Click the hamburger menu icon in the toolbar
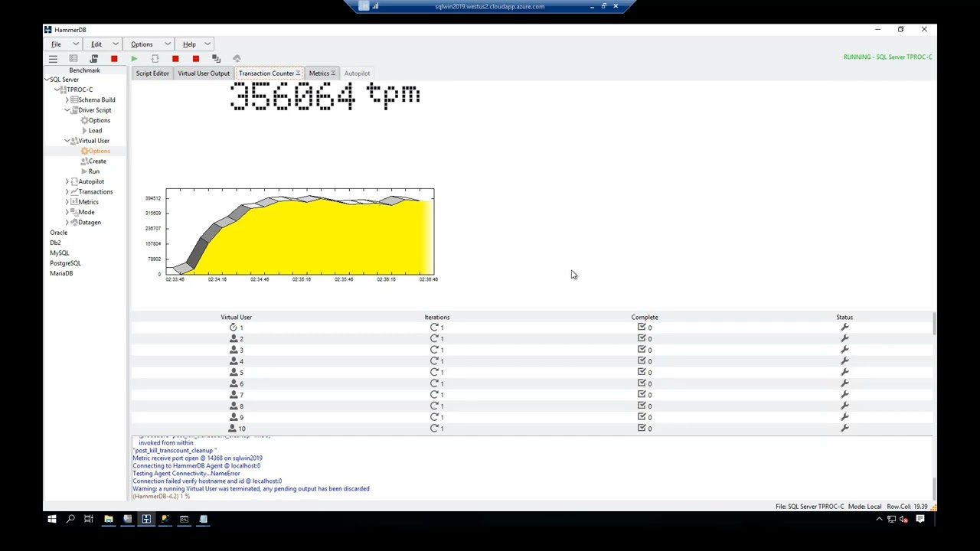 coord(53,59)
